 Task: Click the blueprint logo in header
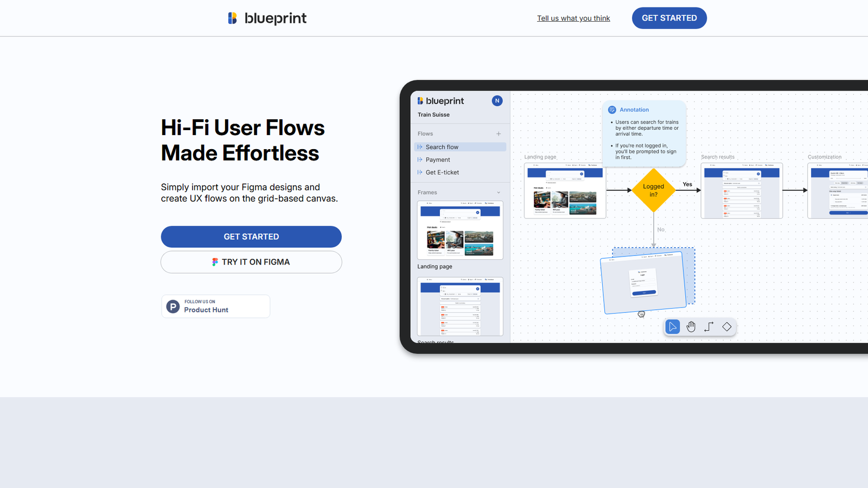click(267, 18)
